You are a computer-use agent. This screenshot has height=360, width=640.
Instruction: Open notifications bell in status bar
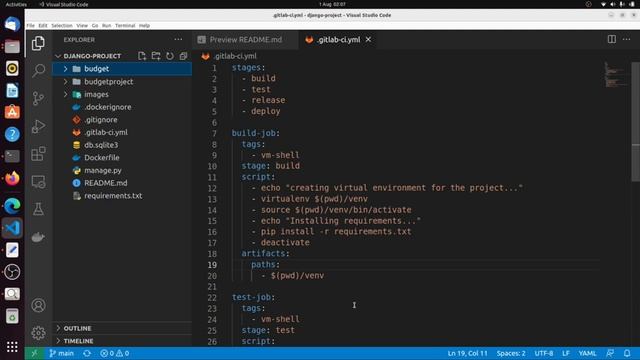pos(627,353)
